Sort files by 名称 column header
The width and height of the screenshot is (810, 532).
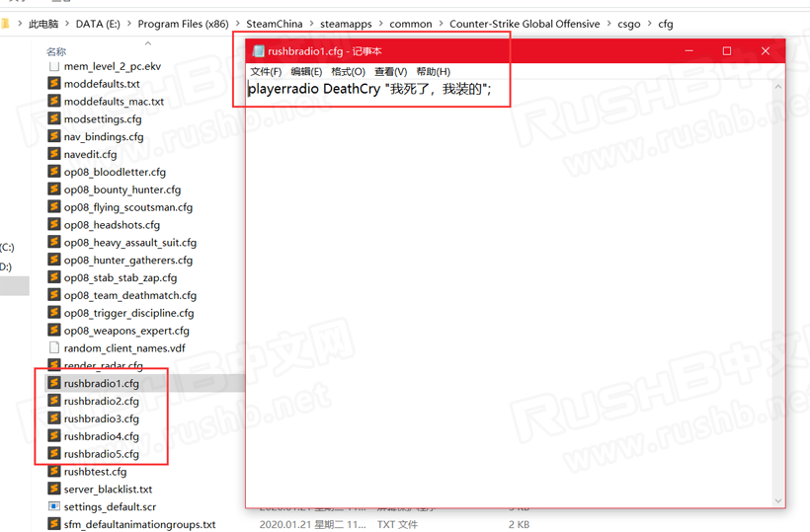click(57, 51)
